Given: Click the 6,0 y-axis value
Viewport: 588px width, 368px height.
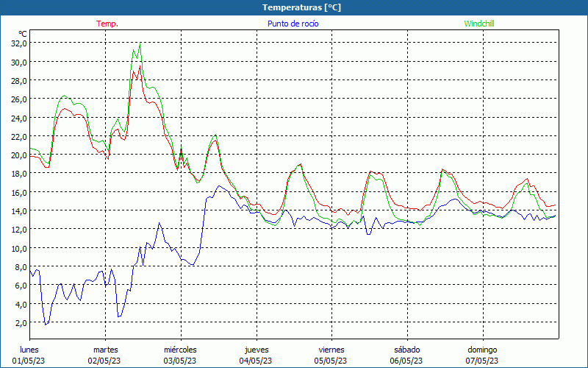Looking at the screenshot, I should [x=21, y=286].
